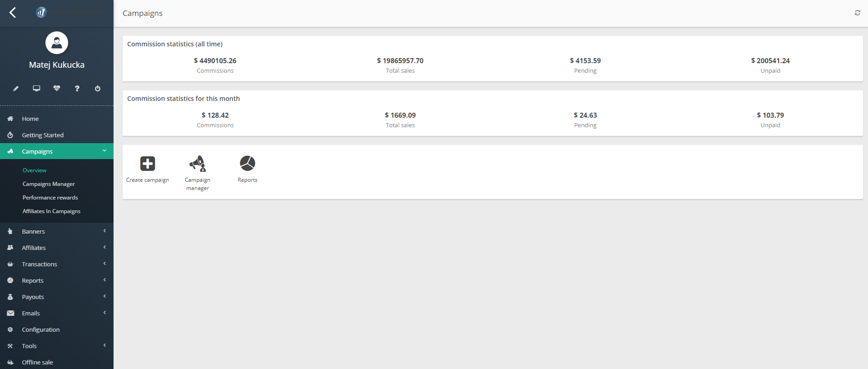Click the back arrow at the top left
The width and height of the screenshot is (868, 369).
(x=13, y=13)
